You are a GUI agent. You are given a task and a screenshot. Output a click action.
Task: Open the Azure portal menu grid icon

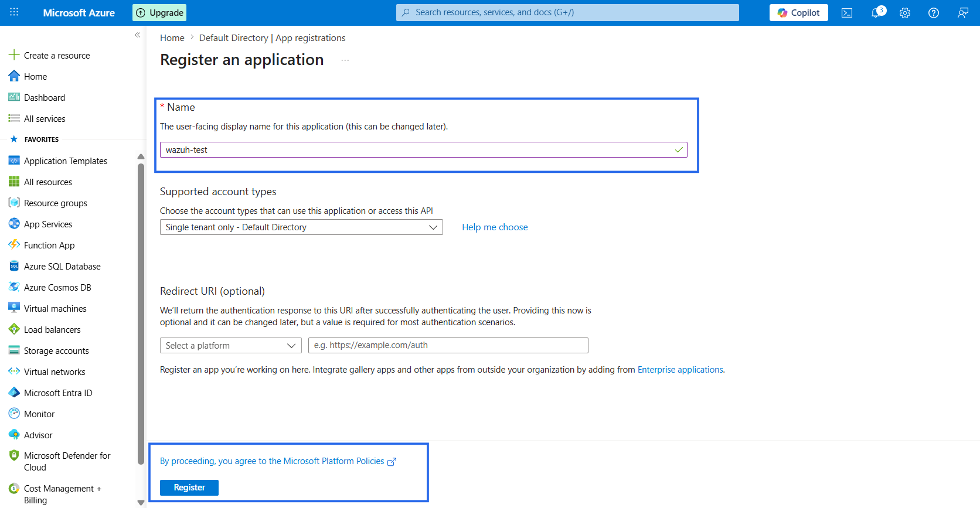[14, 12]
